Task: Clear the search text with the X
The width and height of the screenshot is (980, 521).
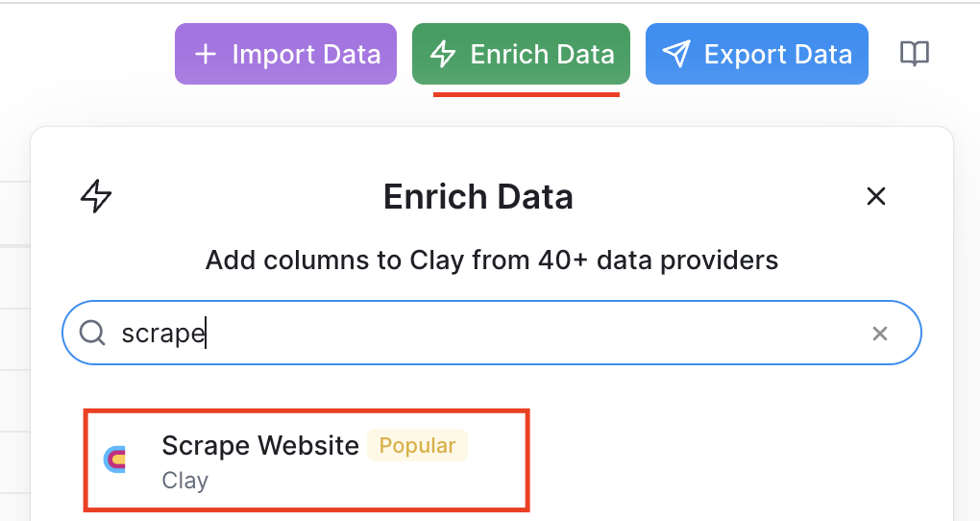Action: pos(880,334)
